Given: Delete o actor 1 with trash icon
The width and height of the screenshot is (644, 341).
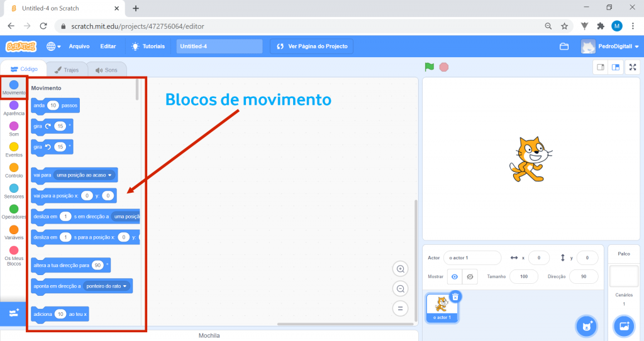Looking at the screenshot, I should pyautogui.click(x=455, y=296).
